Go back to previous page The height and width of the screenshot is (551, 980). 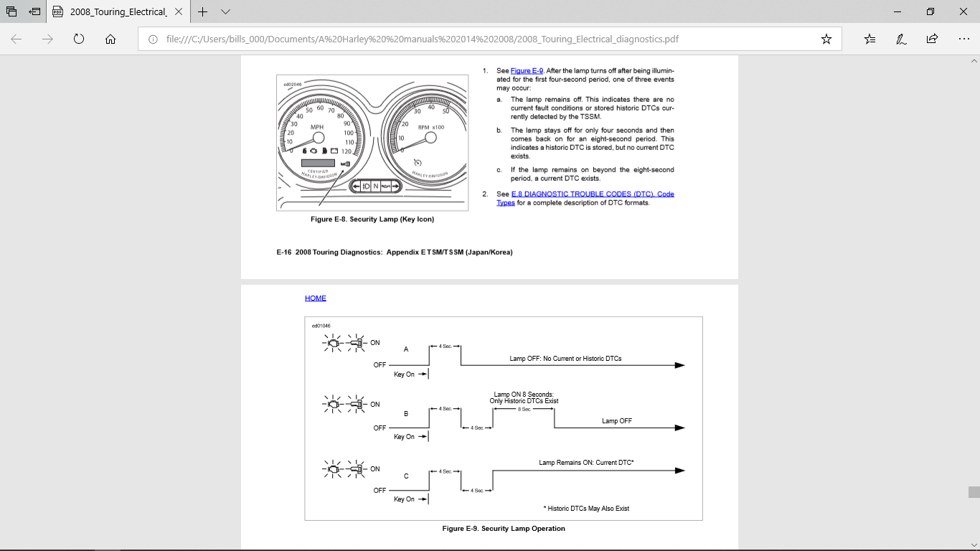16,39
